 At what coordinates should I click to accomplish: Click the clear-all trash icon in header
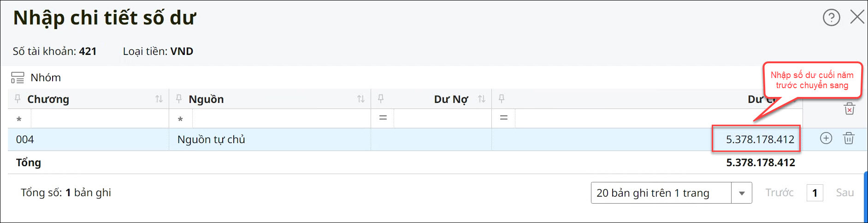tap(849, 109)
